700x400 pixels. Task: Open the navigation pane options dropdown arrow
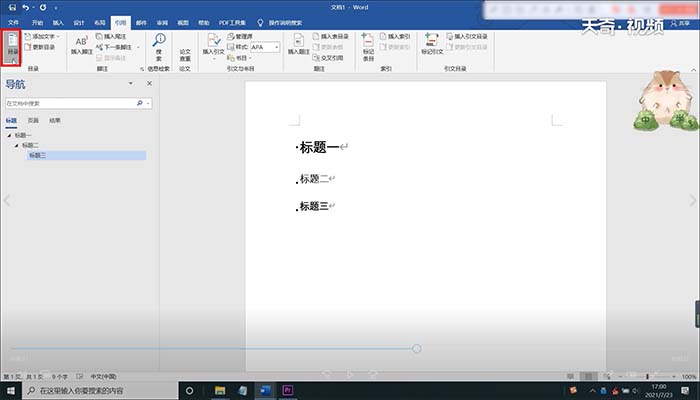pos(131,83)
